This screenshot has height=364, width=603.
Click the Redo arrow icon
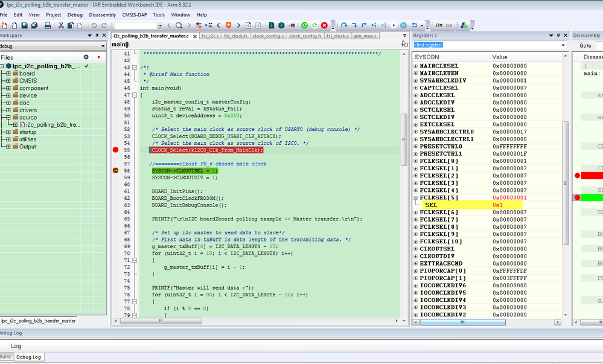click(104, 25)
